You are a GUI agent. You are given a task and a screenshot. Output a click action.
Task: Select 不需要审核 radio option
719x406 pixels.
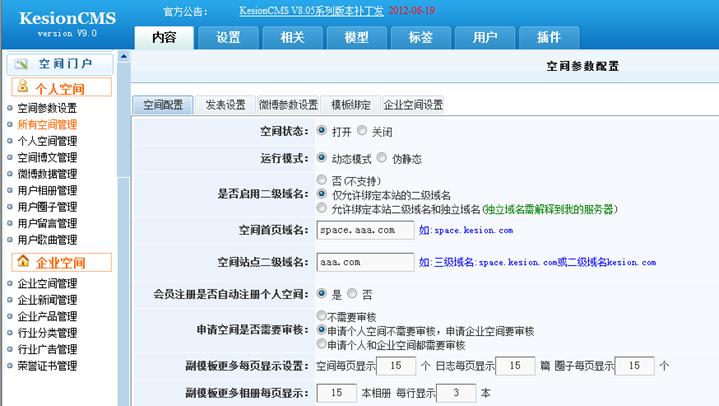[x=321, y=316]
